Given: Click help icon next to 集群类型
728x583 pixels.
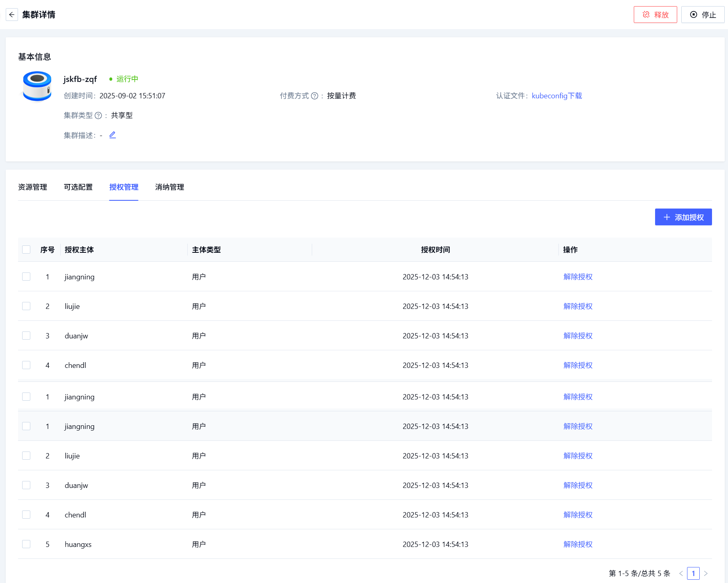Looking at the screenshot, I should tap(98, 116).
